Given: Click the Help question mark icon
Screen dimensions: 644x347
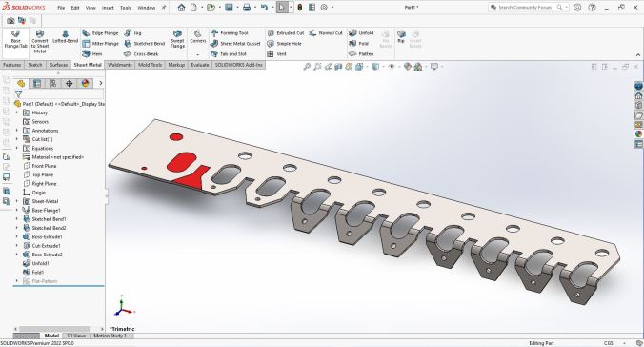Looking at the screenshot, I should point(592,8).
